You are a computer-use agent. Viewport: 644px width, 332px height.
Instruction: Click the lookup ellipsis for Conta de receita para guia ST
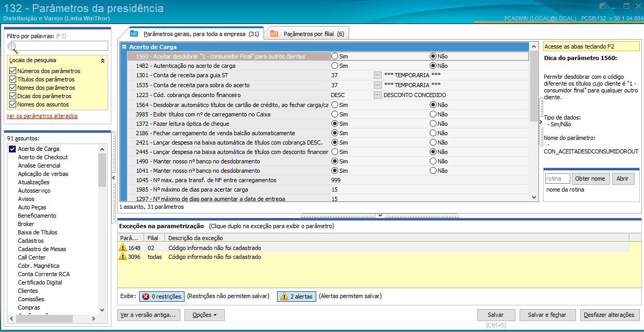click(377, 76)
